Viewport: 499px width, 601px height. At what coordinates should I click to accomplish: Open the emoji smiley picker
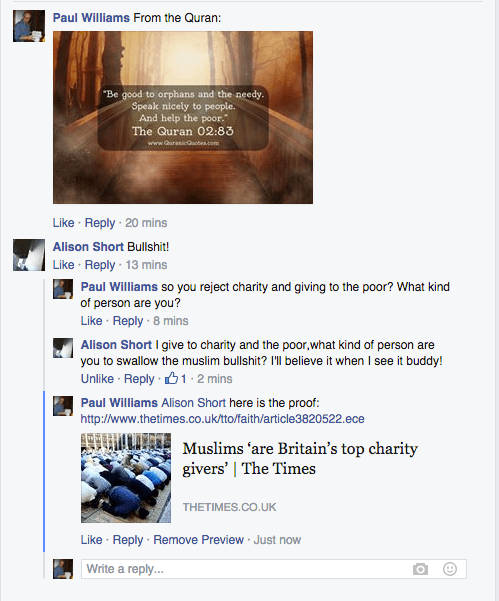(x=450, y=569)
